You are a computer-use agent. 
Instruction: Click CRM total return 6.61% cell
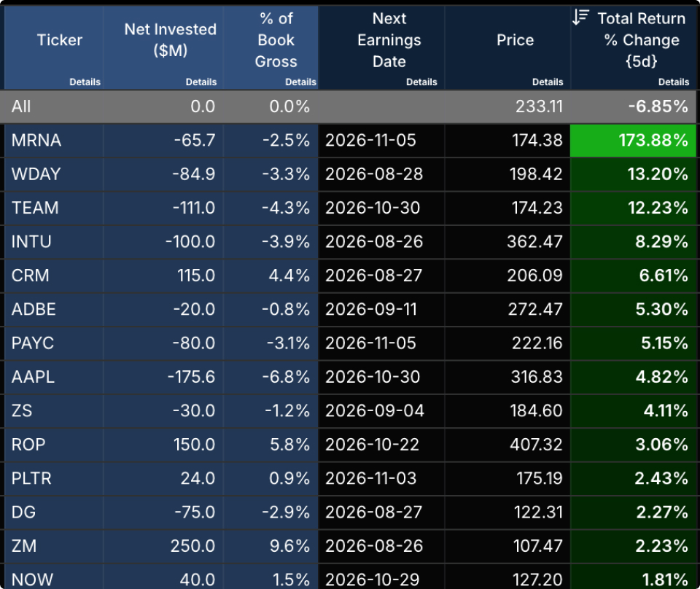tap(633, 276)
